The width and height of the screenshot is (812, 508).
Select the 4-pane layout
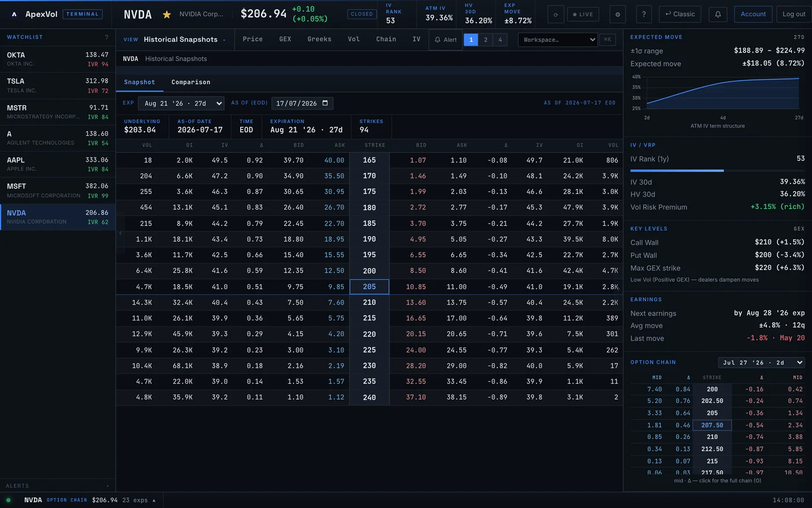500,39
